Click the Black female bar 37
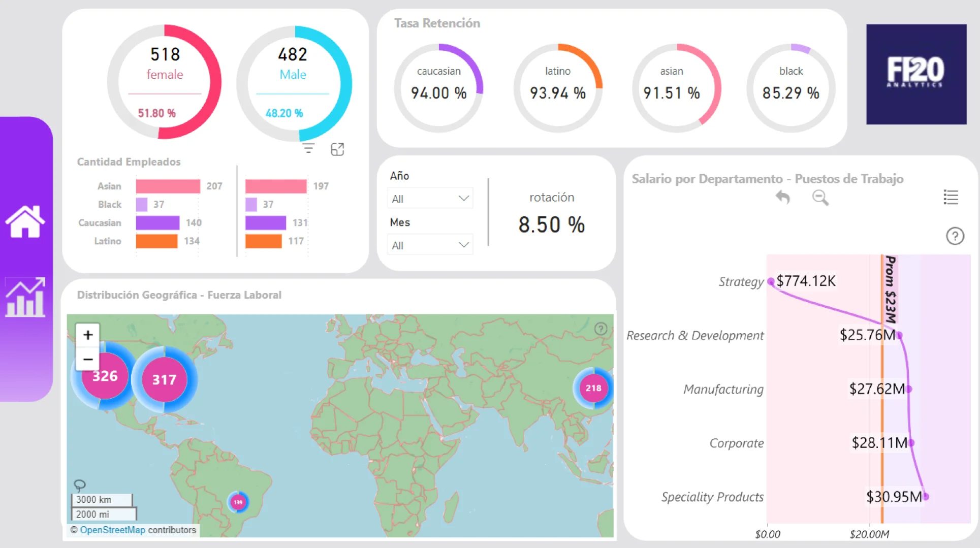The height and width of the screenshot is (548, 980). (142, 204)
